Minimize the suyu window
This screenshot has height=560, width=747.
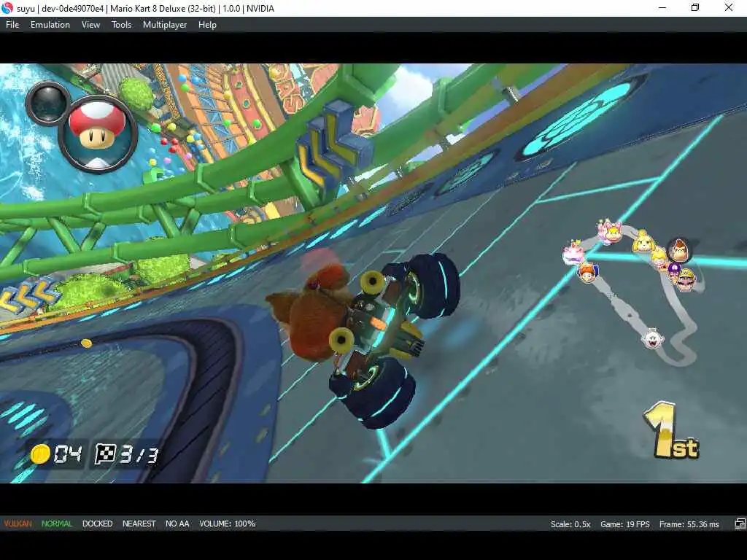662,7
